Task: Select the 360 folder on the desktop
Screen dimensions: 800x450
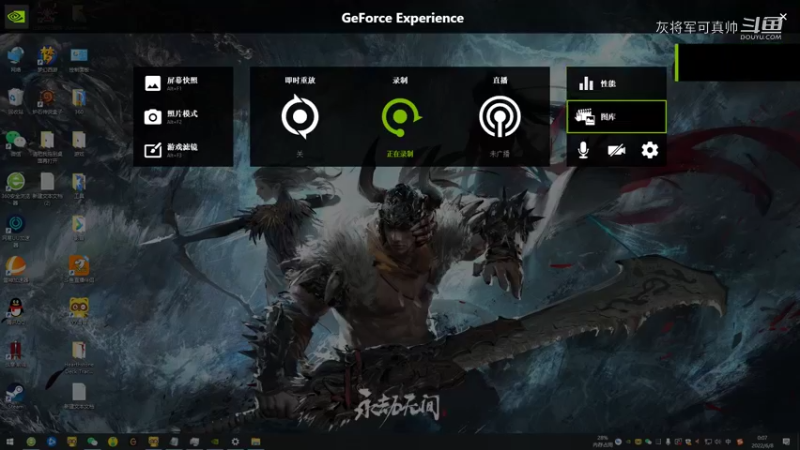Action: click(79, 101)
